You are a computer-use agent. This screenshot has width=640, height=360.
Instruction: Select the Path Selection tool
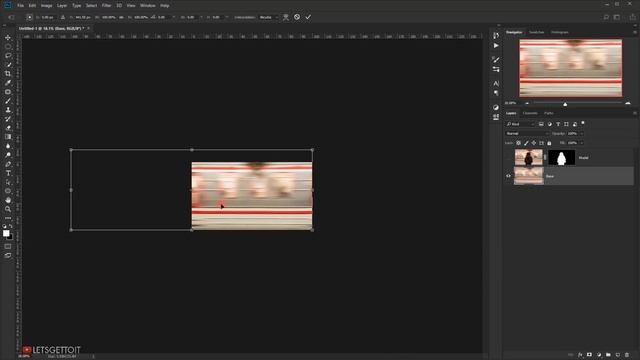click(8, 182)
